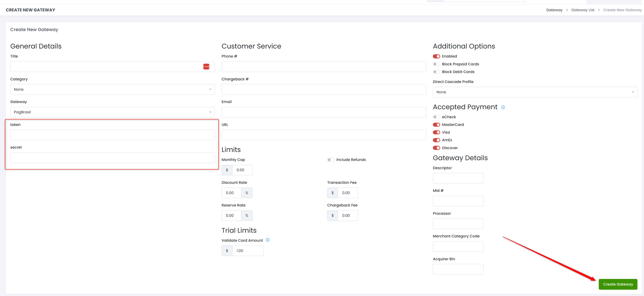
Task: Open the Category dropdown
Action: (x=112, y=90)
